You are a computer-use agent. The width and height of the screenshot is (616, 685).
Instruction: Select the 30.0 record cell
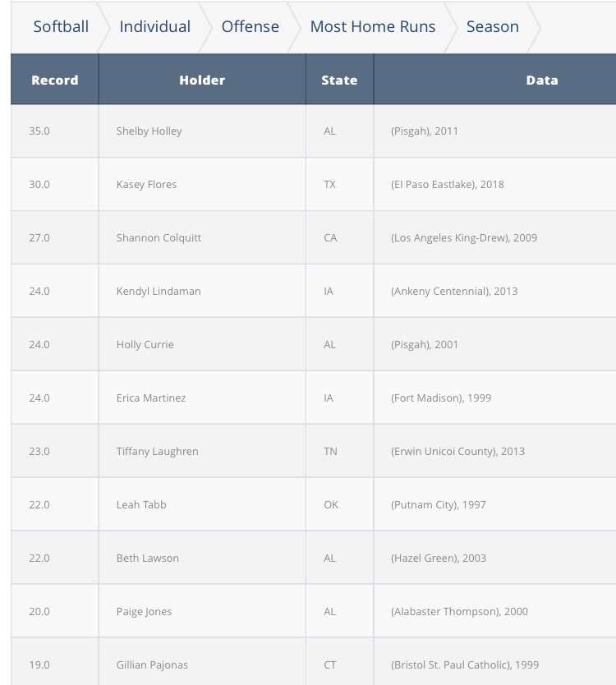pos(54,184)
